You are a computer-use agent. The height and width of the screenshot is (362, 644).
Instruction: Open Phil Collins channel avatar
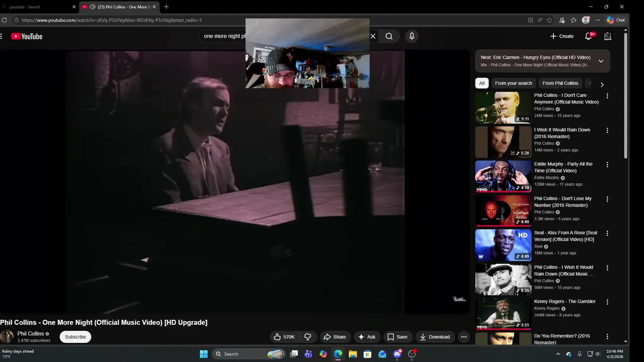coord(7,337)
